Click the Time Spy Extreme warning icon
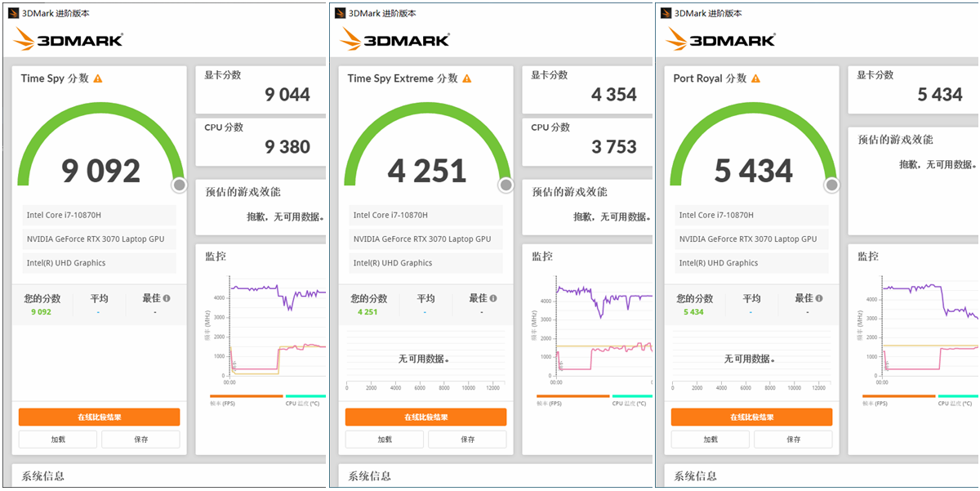The height and width of the screenshot is (491, 980). (467, 78)
